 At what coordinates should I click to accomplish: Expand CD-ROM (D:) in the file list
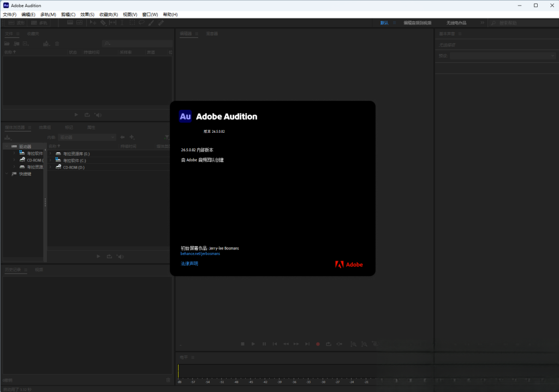[50, 167]
